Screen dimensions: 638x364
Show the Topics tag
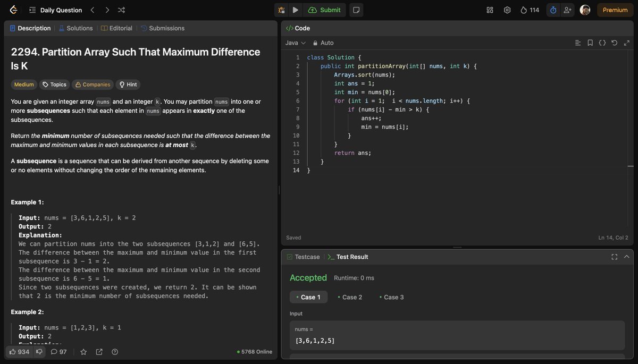click(54, 84)
